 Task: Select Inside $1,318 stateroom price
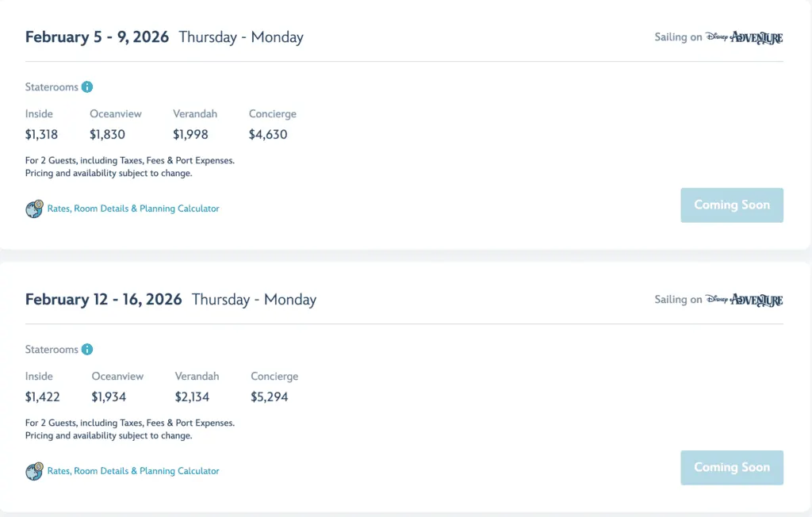(41, 135)
